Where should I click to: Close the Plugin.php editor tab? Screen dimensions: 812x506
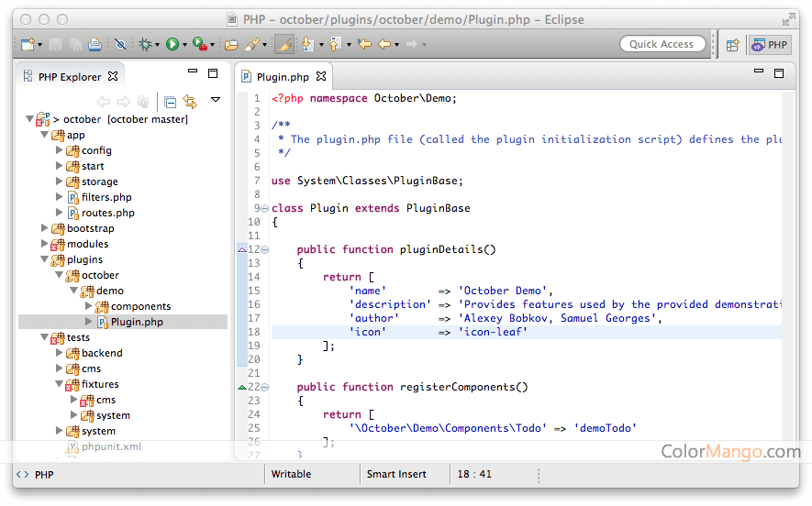click(x=322, y=77)
